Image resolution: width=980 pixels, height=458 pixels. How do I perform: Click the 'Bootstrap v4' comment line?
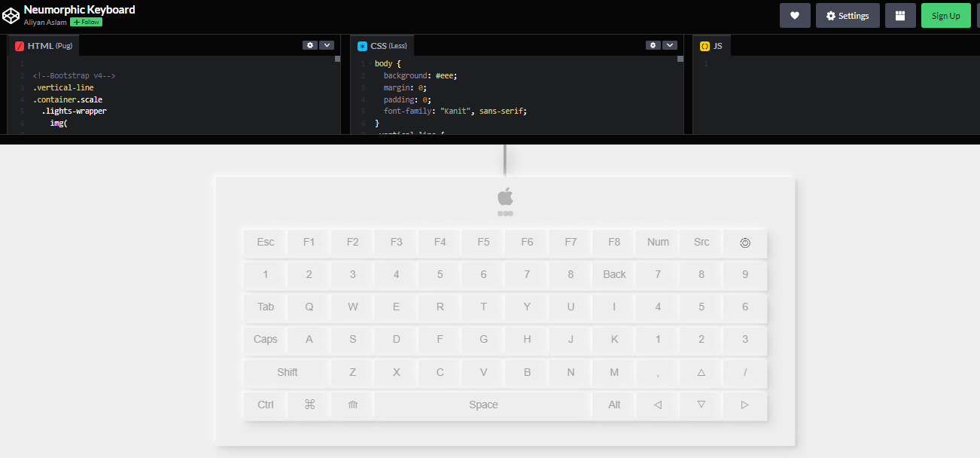click(x=74, y=75)
